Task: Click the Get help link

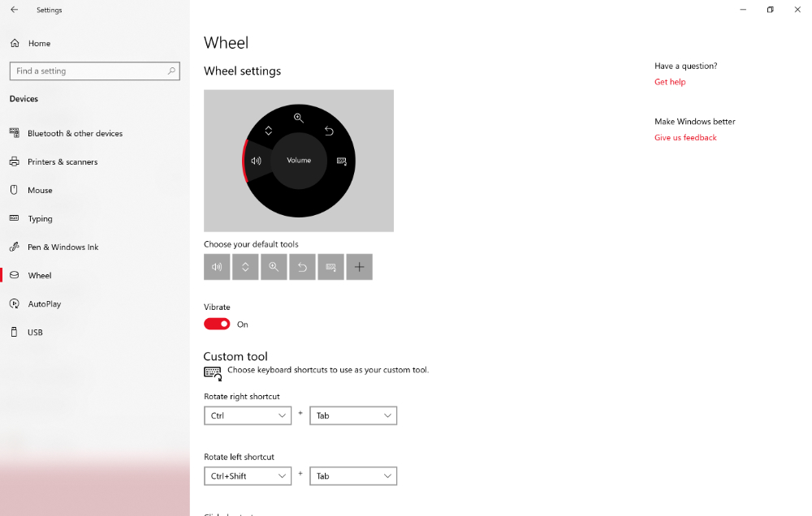Action: (669, 82)
